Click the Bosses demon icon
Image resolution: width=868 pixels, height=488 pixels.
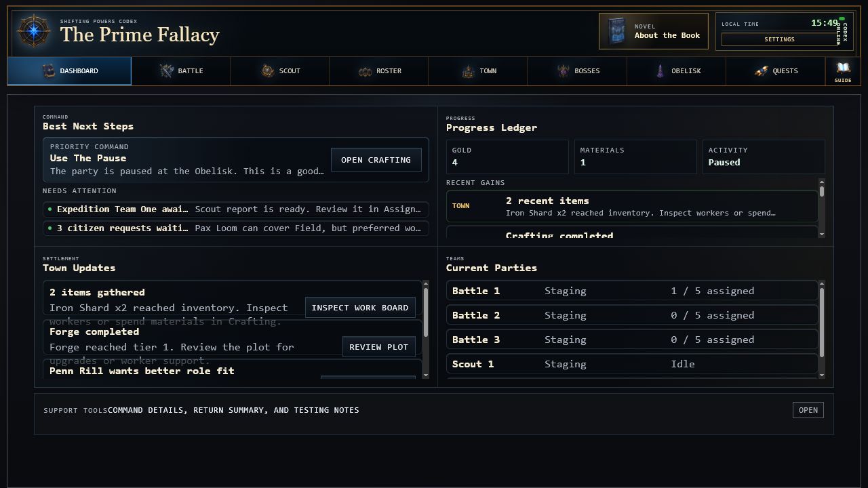point(563,70)
